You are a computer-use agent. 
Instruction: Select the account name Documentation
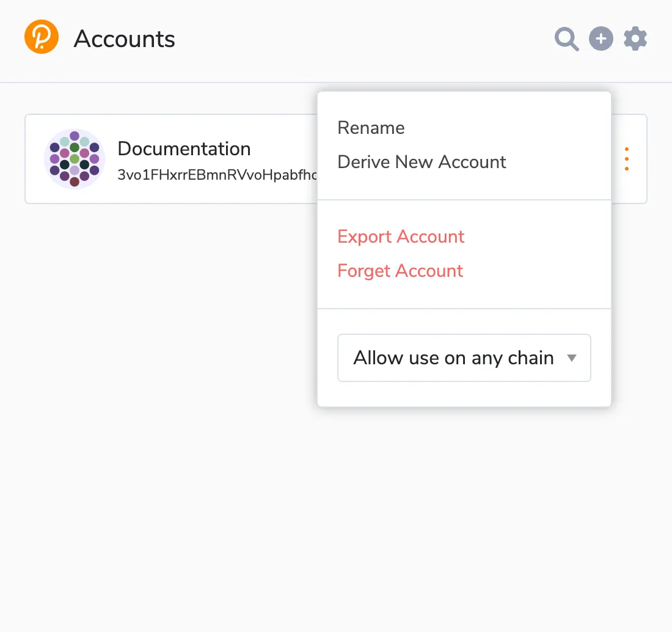[x=184, y=149]
